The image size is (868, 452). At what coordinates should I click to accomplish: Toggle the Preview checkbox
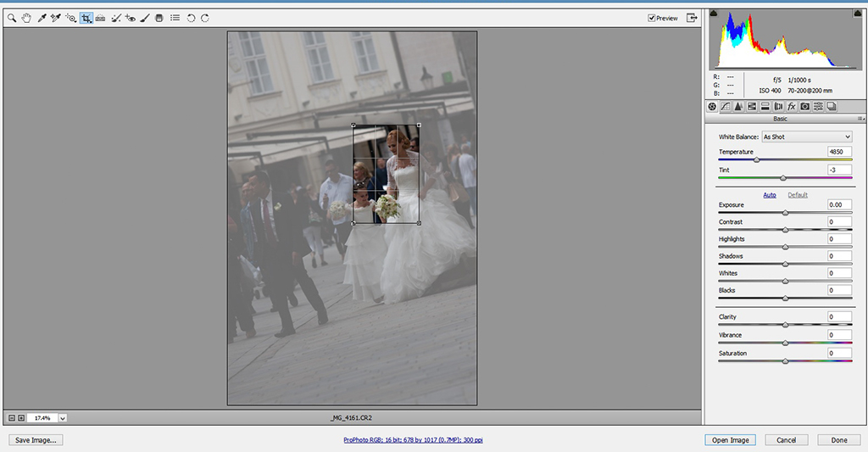pos(652,18)
